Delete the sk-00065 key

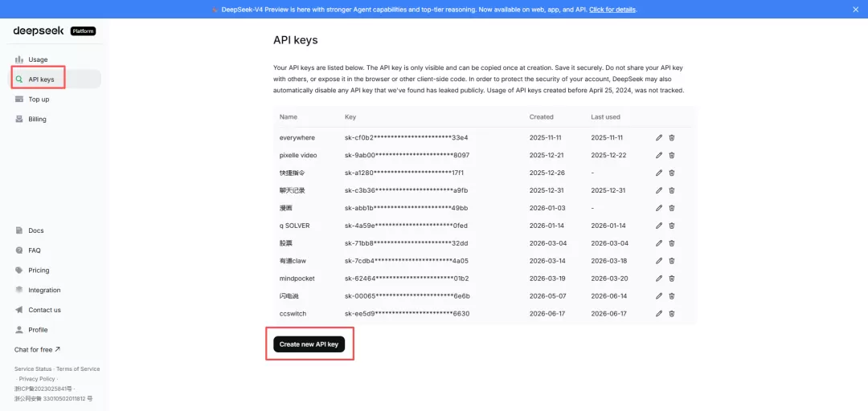[x=671, y=296]
